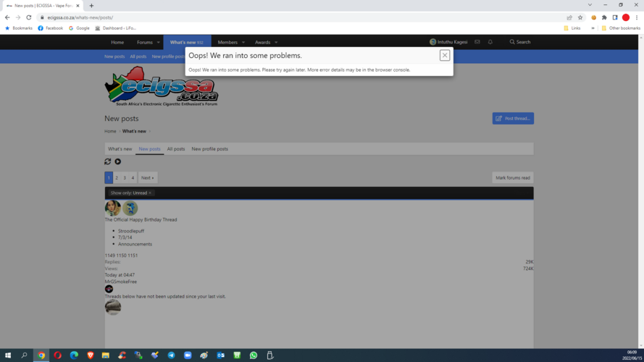644x362 pixels.
Task: Go to page 2 of new posts
Action: coord(117,177)
